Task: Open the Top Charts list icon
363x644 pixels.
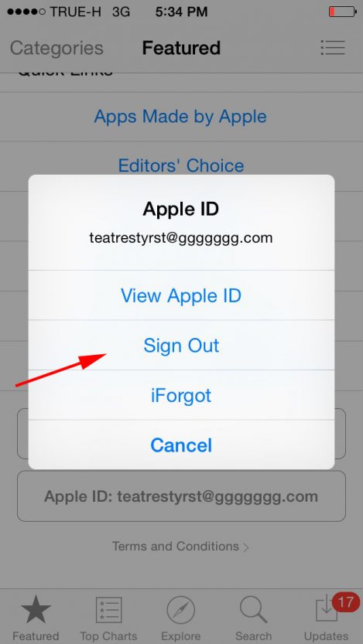Action: click(x=108, y=610)
